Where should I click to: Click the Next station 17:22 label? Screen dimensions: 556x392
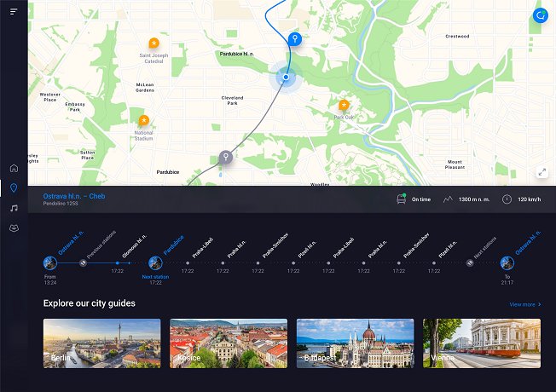(x=155, y=280)
